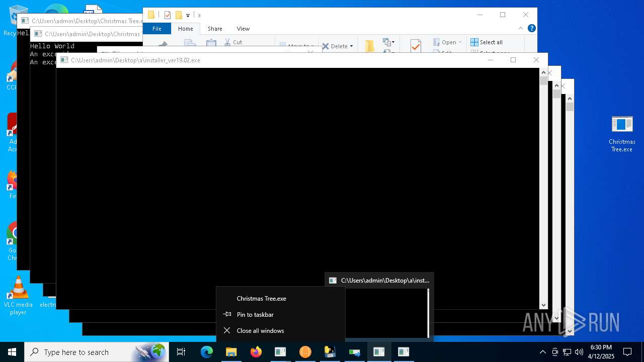Click the active console window taskbar icon
644x362 pixels.
click(x=379, y=352)
